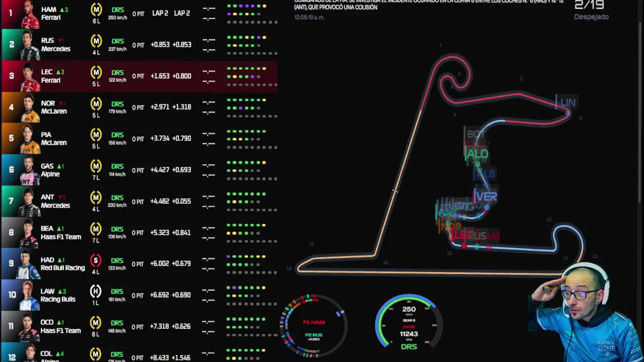Screen dimensions: 644x362
Task: Click the medium tyre icon in PIA's row
Action: click(96, 135)
